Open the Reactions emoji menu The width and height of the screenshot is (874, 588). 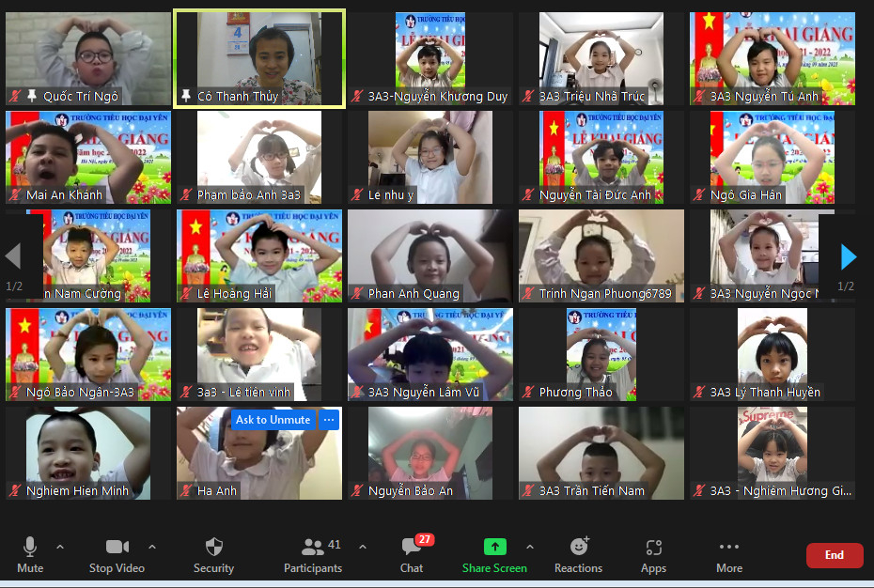578,548
